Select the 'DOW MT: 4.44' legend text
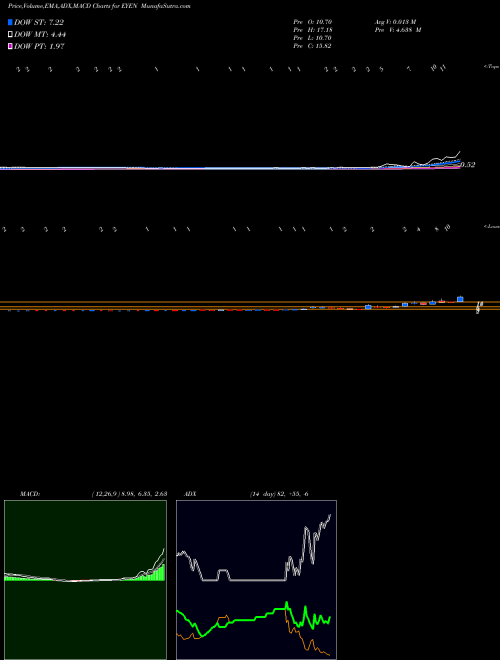The height and width of the screenshot is (660, 500). 40,35
